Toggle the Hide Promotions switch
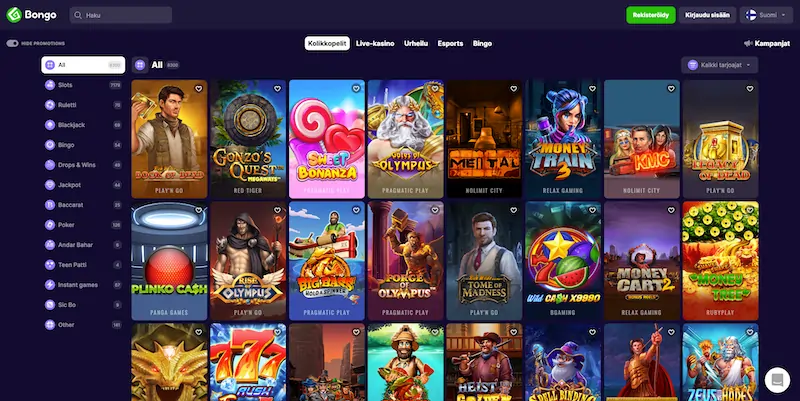Viewport: 800px width, 401px height. click(12, 43)
